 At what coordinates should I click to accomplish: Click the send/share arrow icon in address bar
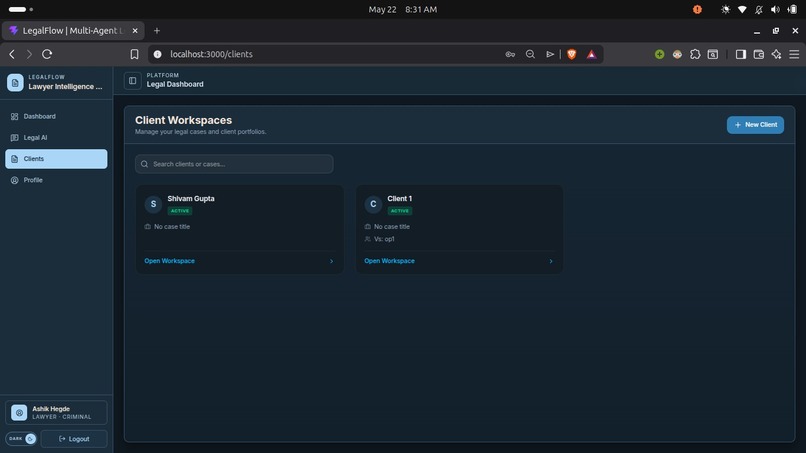(x=550, y=54)
